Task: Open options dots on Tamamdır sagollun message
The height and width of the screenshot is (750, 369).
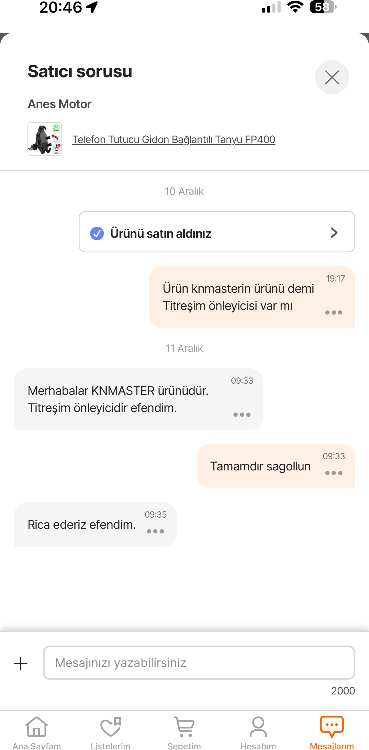Action: tap(334, 473)
